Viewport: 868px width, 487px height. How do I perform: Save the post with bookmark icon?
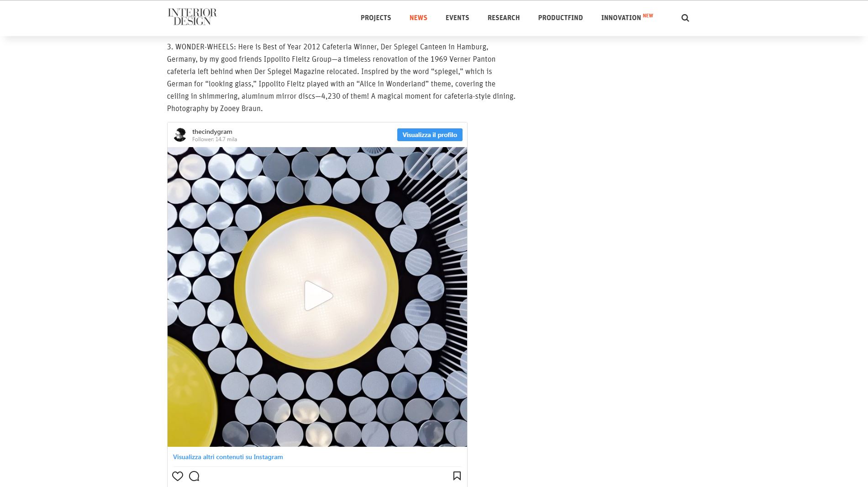coord(457,476)
